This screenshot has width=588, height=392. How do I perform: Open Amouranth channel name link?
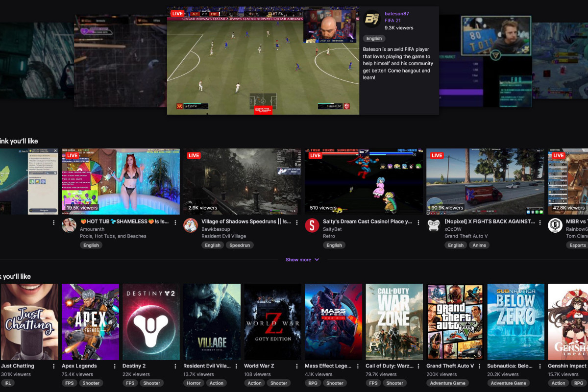point(92,229)
